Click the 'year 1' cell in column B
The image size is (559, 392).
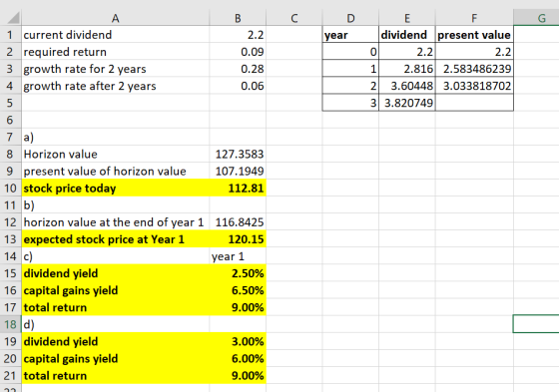click(238, 256)
